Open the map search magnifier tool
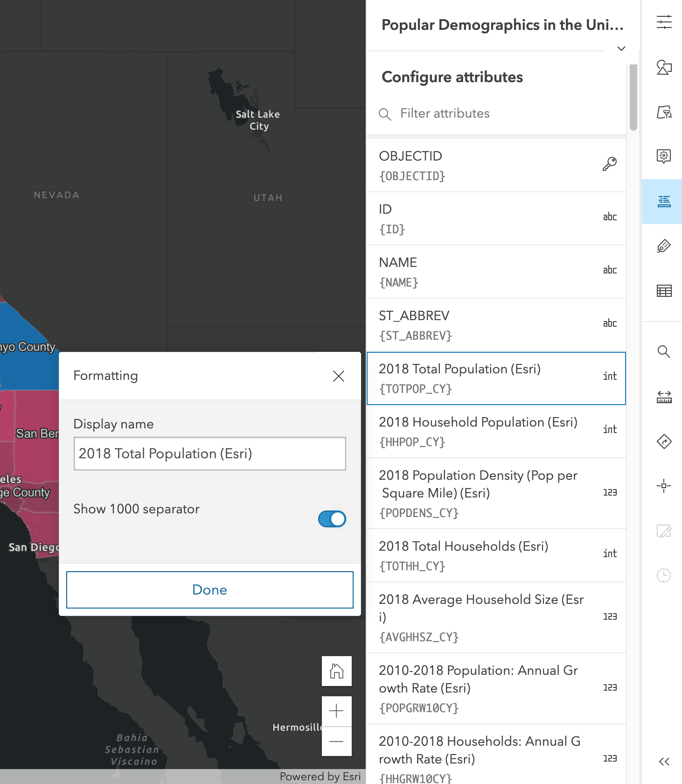 pos(664,351)
